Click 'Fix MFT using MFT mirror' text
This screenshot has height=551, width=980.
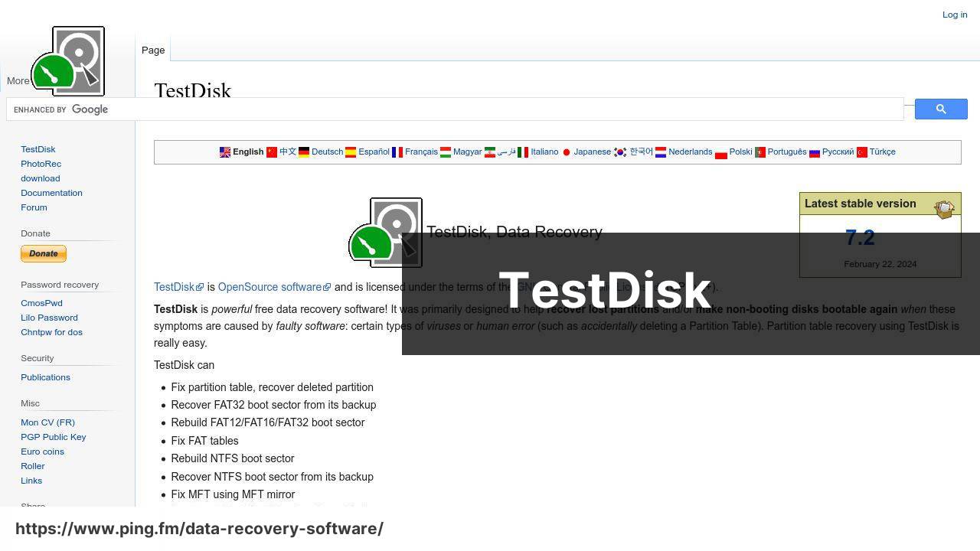[x=233, y=494]
